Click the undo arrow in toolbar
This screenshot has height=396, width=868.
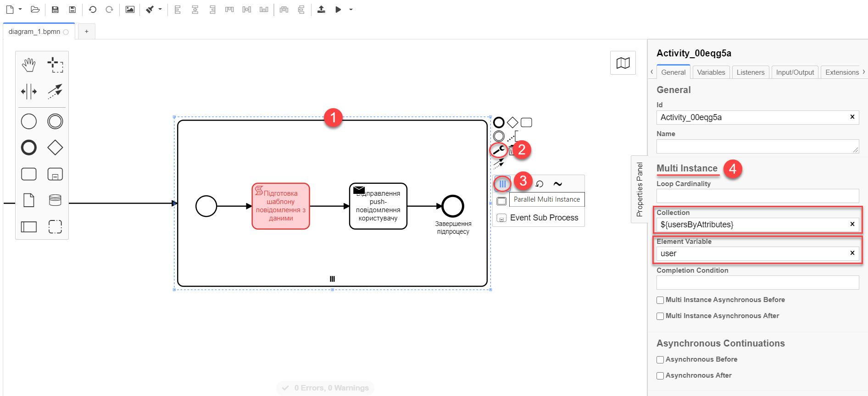coord(93,10)
